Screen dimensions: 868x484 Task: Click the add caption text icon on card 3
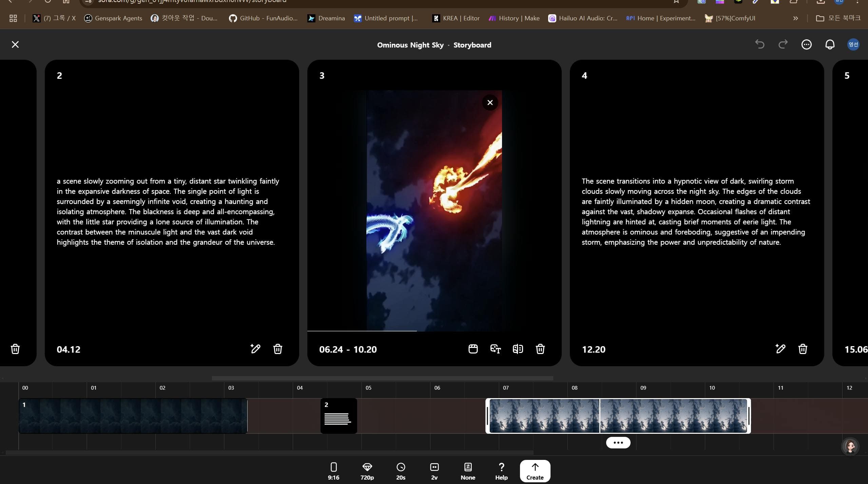(495, 349)
